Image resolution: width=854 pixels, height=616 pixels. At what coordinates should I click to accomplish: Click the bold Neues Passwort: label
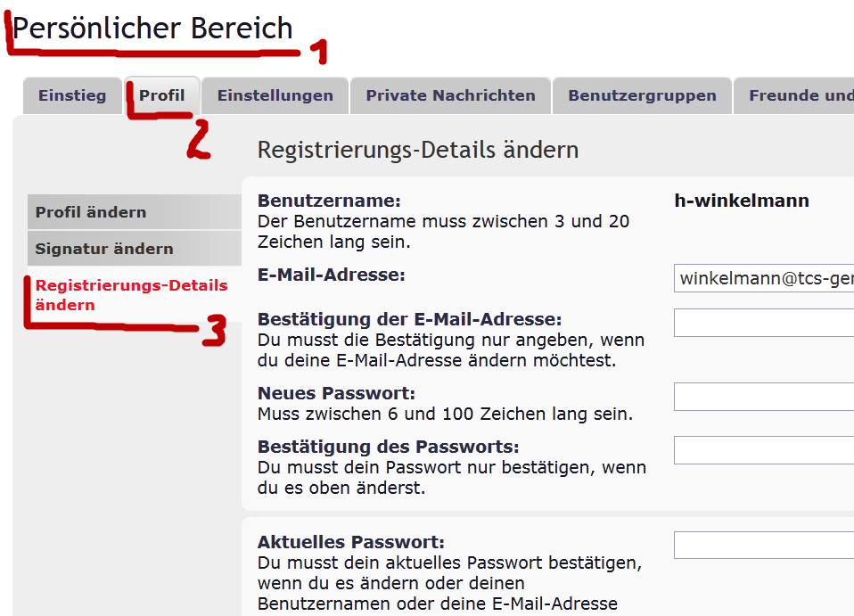[x=336, y=393]
